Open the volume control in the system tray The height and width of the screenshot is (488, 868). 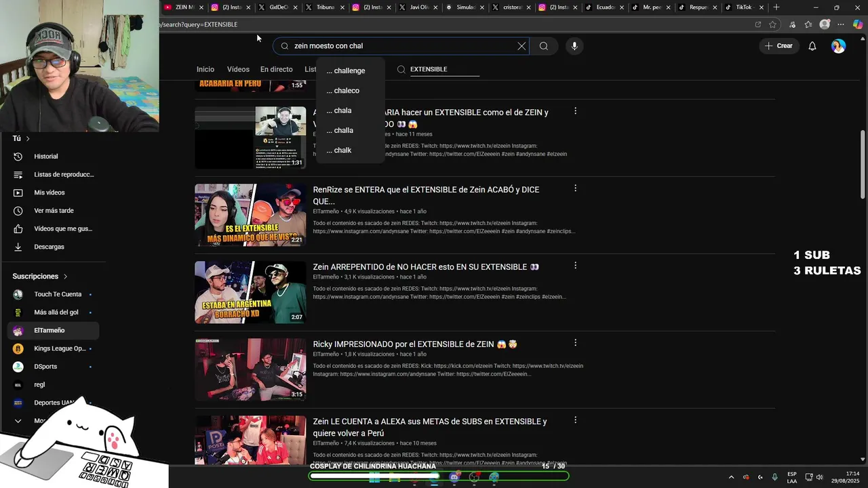pyautogui.click(x=819, y=477)
